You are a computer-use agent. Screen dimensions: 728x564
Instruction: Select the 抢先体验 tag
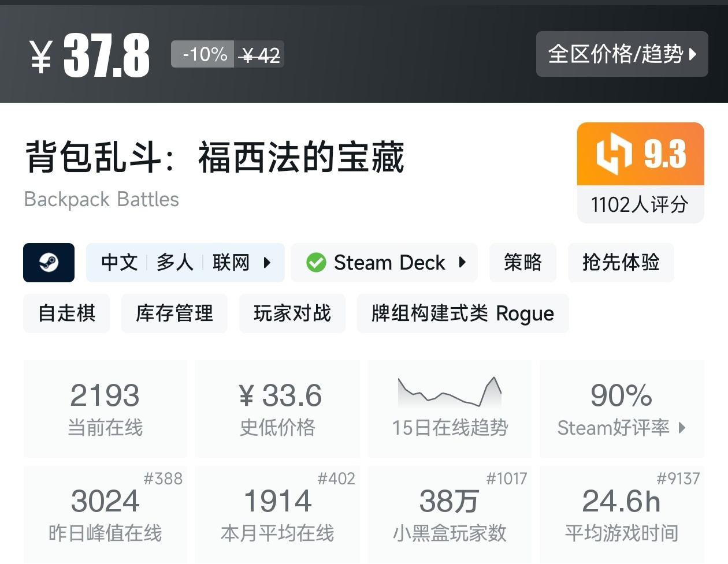(621, 263)
